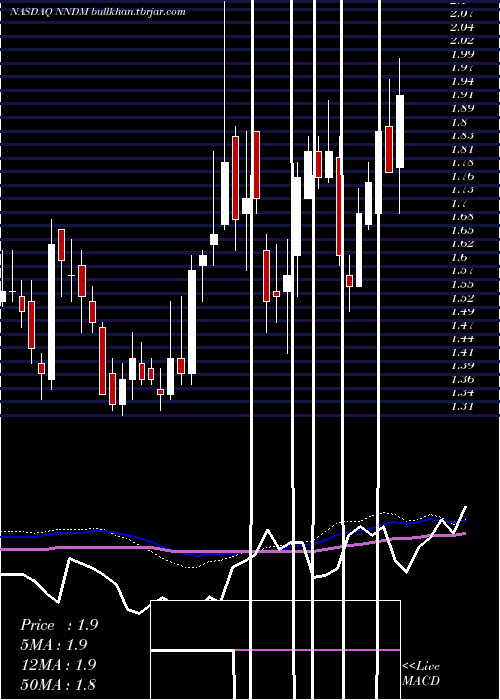500x700 pixels.
Task: Pick the 1.81 price axis value
Action: 462,149
